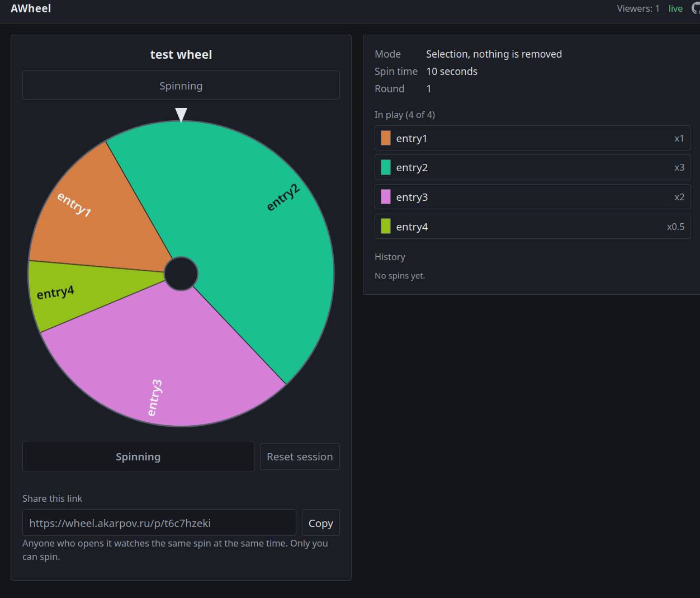700x598 pixels.
Task: Click the wheel center hub
Action: click(181, 274)
